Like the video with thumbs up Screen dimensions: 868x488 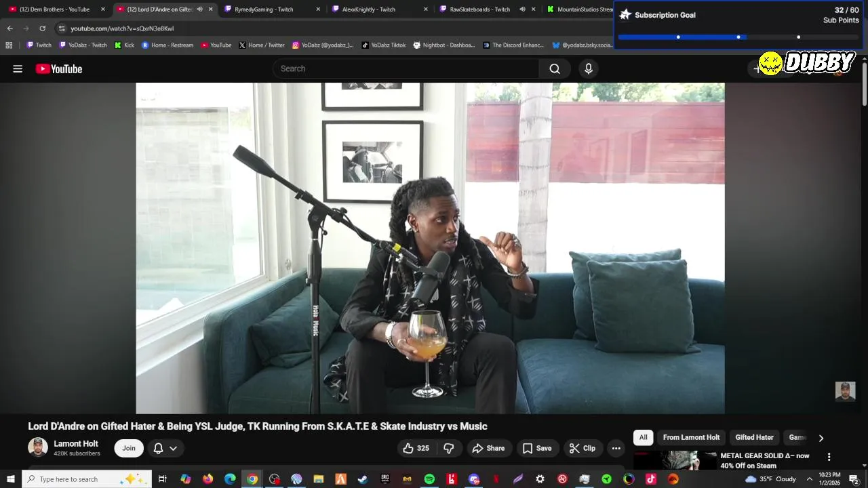[416, 448]
